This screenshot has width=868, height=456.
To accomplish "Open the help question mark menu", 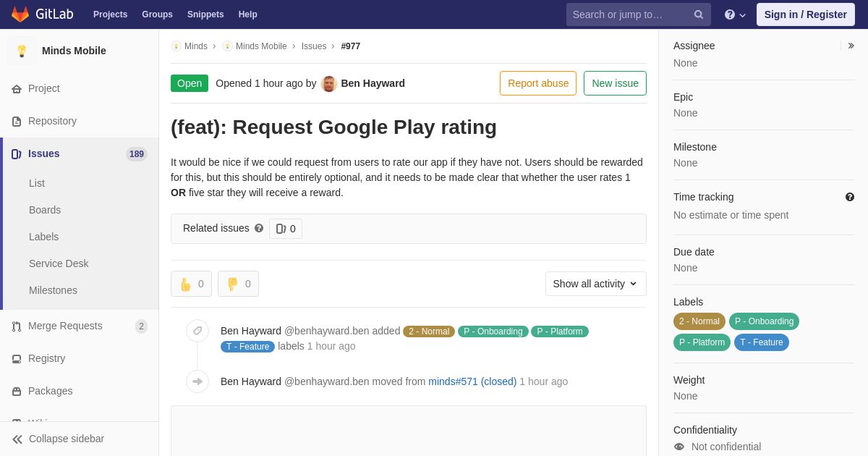I will [x=735, y=14].
